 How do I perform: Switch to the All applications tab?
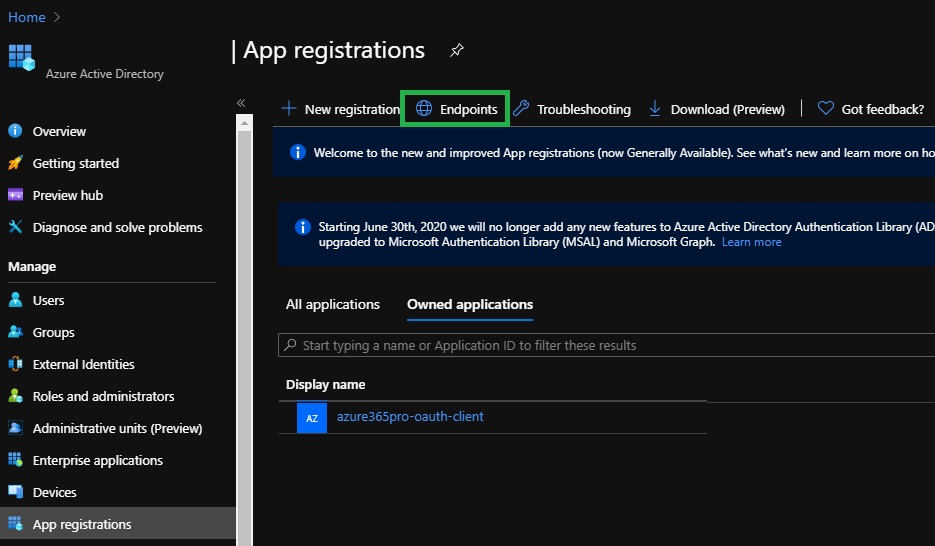(x=333, y=305)
